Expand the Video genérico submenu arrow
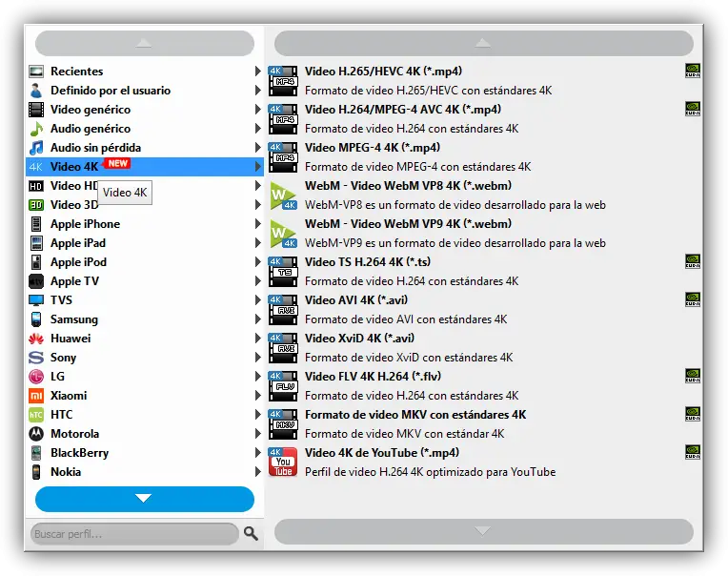The width and height of the screenshot is (728, 576). (258, 110)
